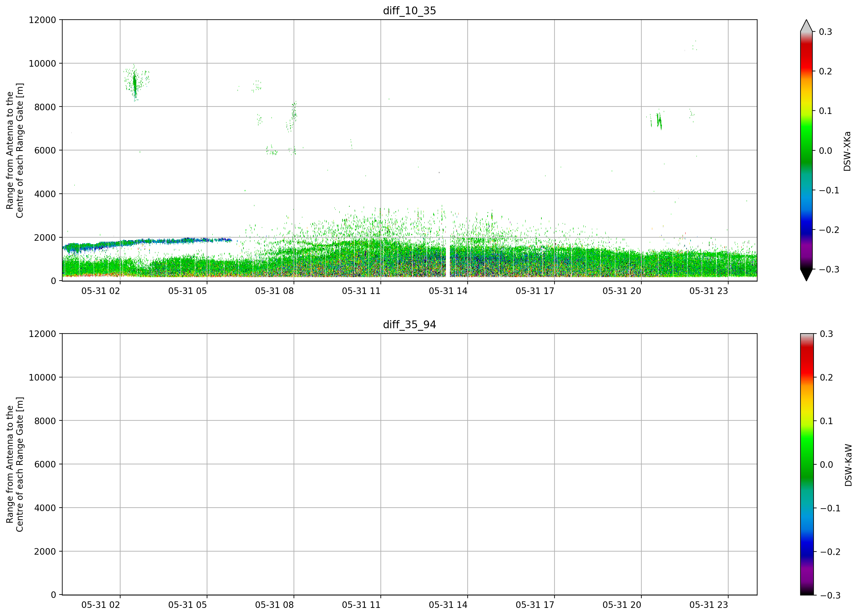Click the gray upper arrow of DSW-XKa colorbar

tap(806, 26)
